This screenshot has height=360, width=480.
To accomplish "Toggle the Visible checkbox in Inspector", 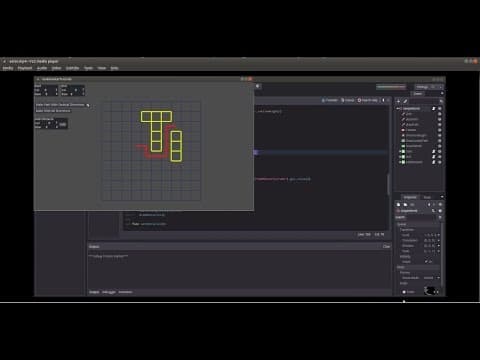I will tap(426, 262).
